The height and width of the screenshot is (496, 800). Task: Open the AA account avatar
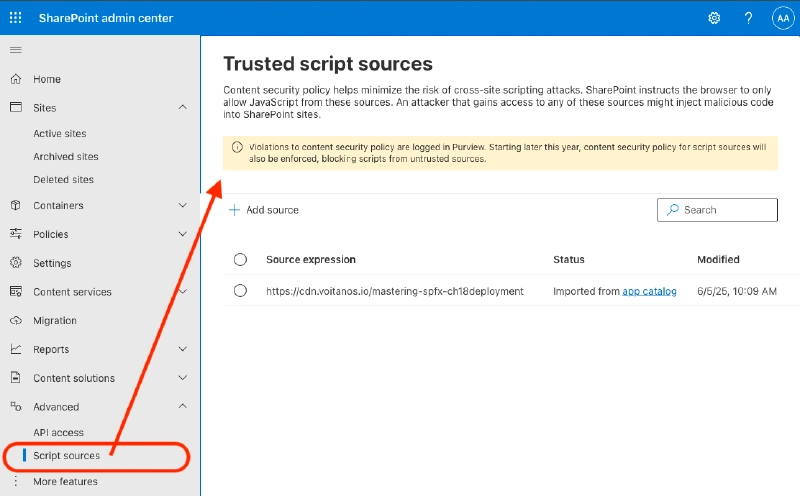click(783, 18)
